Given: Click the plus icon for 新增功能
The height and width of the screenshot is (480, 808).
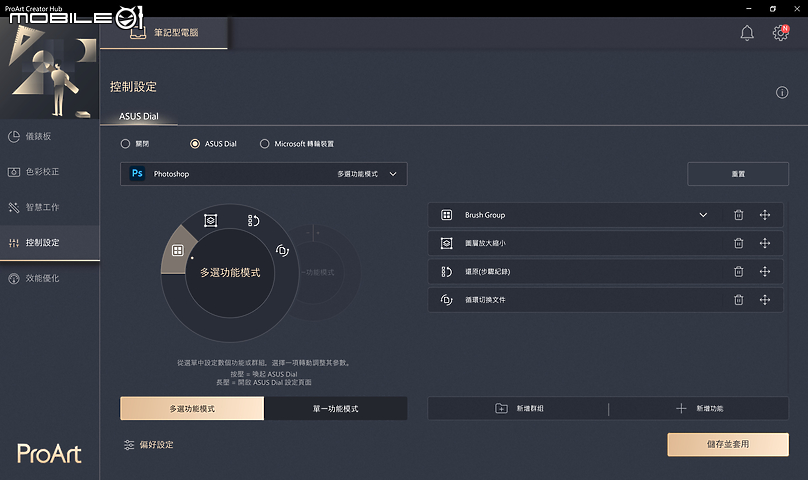Looking at the screenshot, I should (681, 408).
